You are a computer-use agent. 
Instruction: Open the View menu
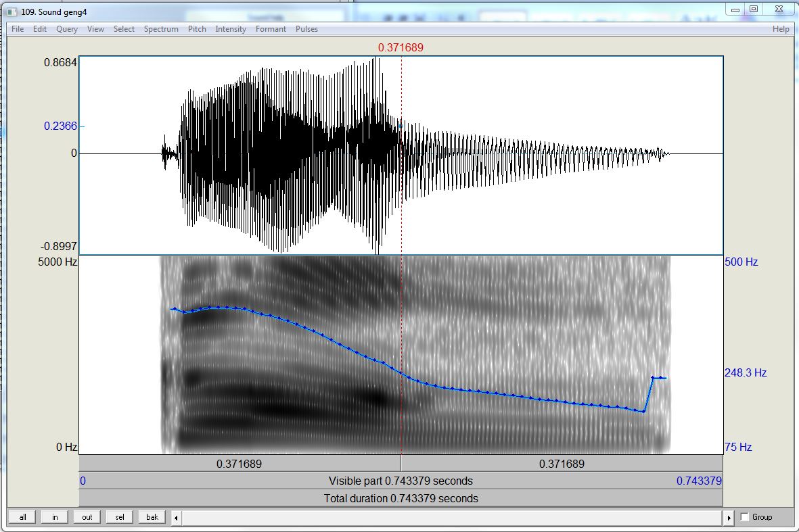tap(95, 29)
